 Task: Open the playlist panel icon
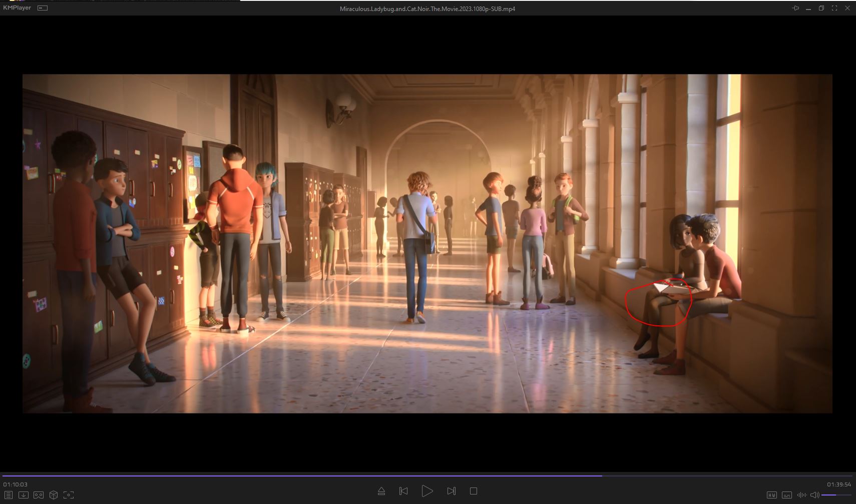pyautogui.click(x=9, y=495)
